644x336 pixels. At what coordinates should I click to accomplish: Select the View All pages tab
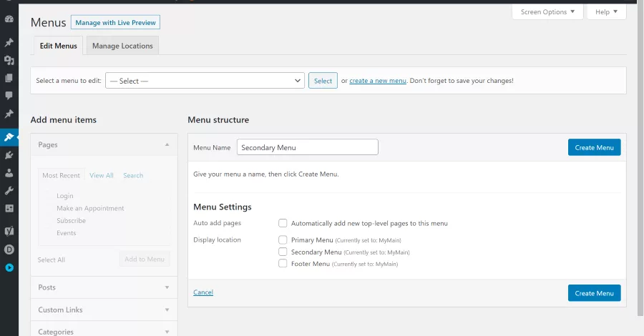102,175
